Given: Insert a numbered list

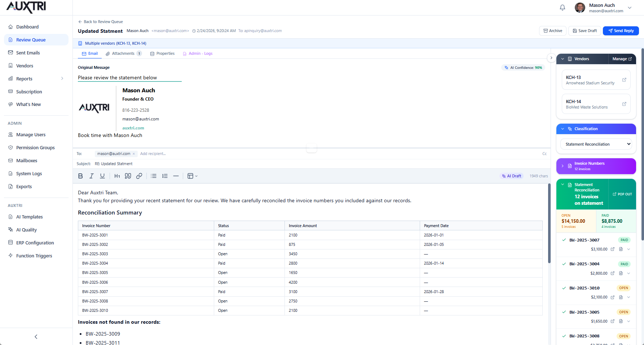Looking at the screenshot, I should (x=165, y=176).
